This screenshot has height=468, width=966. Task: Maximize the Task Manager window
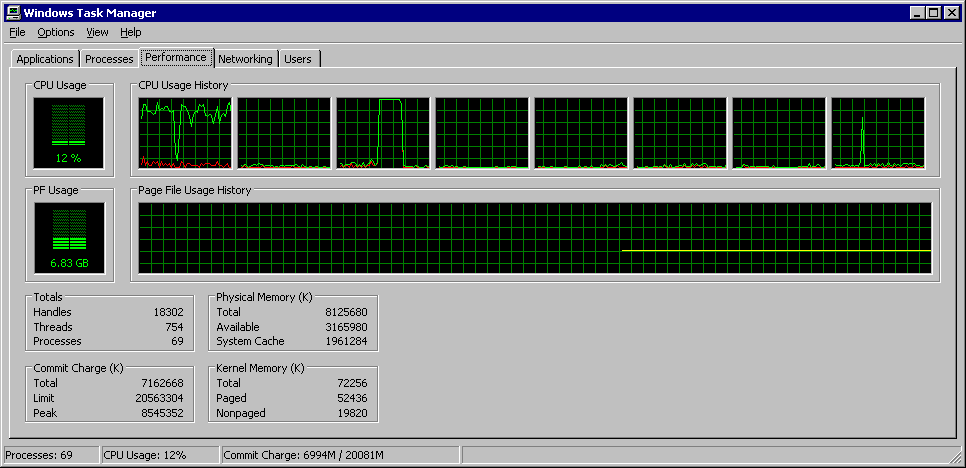(933, 12)
